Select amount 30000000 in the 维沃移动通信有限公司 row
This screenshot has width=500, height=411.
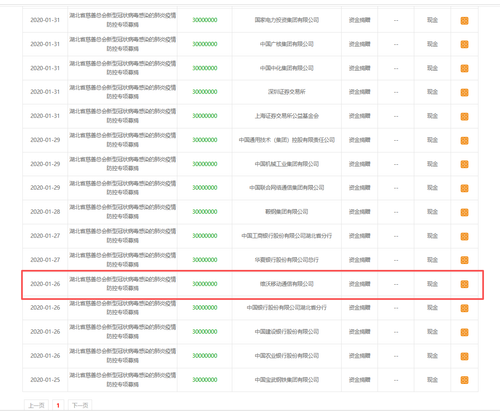pyautogui.click(x=205, y=284)
